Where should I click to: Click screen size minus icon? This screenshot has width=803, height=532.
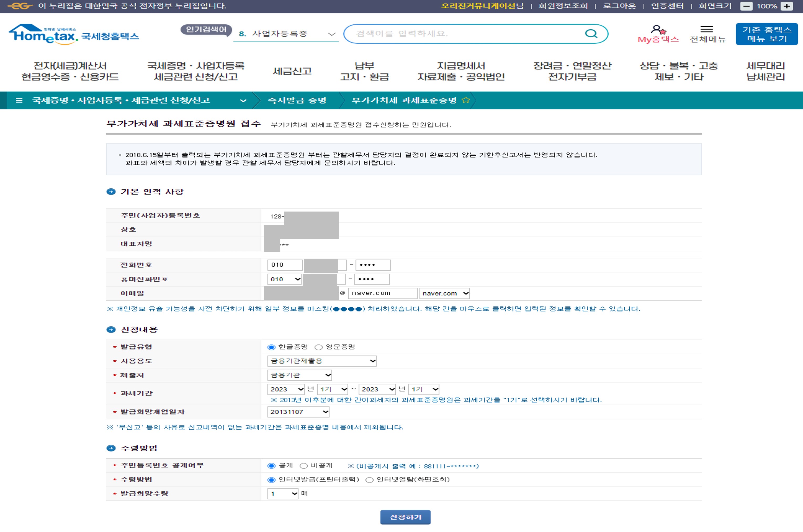point(746,6)
